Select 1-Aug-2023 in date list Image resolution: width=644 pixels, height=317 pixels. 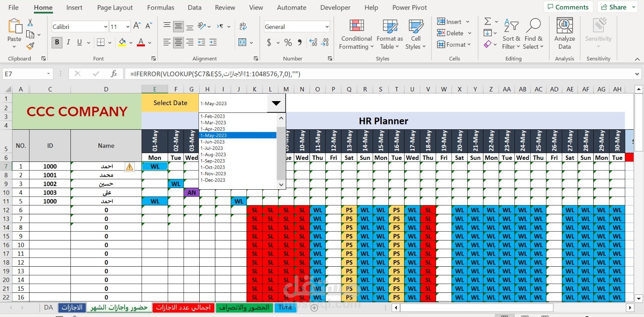tap(213, 154)
